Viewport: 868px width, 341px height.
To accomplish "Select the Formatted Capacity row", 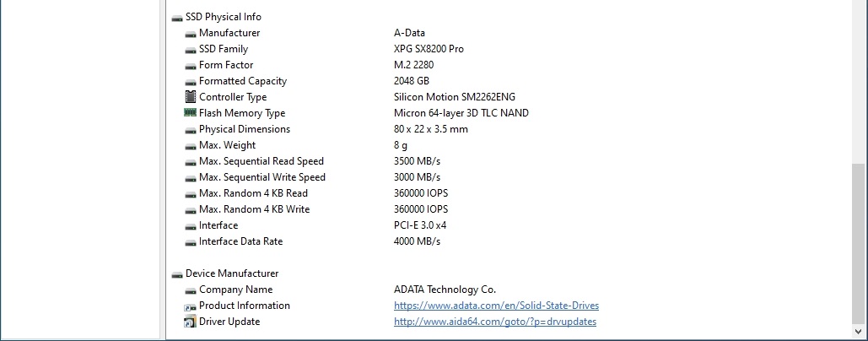I will [x=509, y=81].
